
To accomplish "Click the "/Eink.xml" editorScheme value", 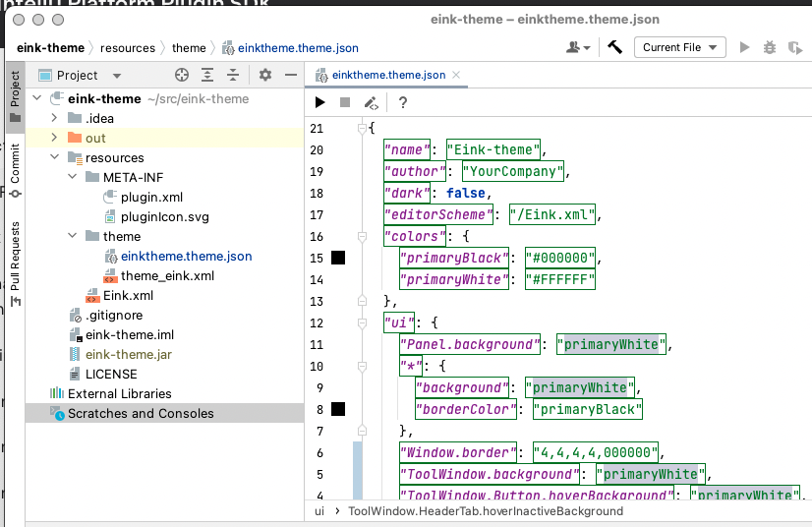I will coord(552,214).
